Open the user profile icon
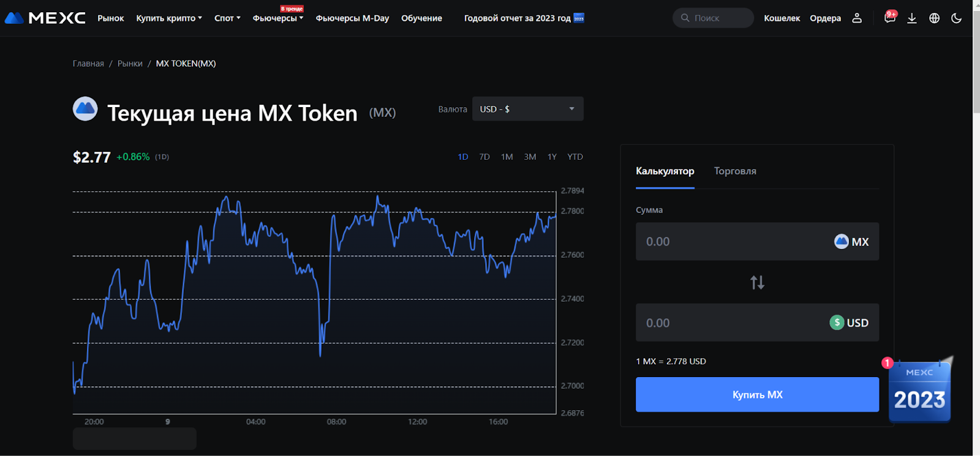This screenshot has height=456, width=980. [857, 18]
